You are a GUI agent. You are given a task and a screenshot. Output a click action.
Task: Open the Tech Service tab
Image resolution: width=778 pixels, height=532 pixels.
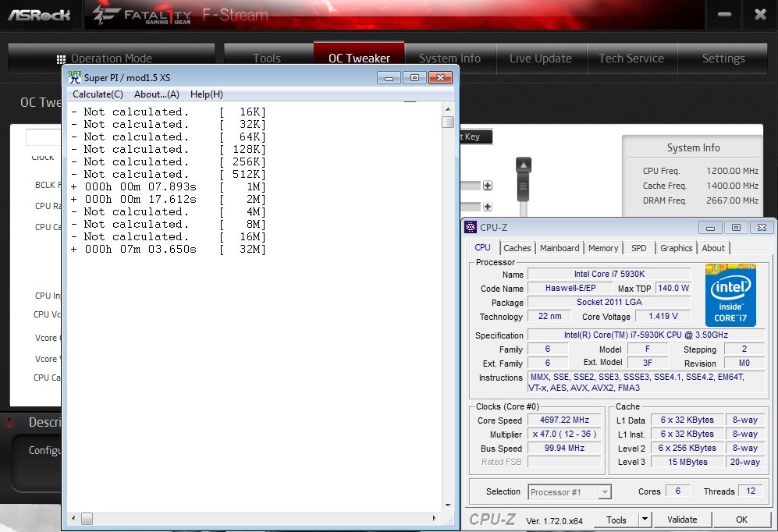pyautogui.click(x=631, y=59)
